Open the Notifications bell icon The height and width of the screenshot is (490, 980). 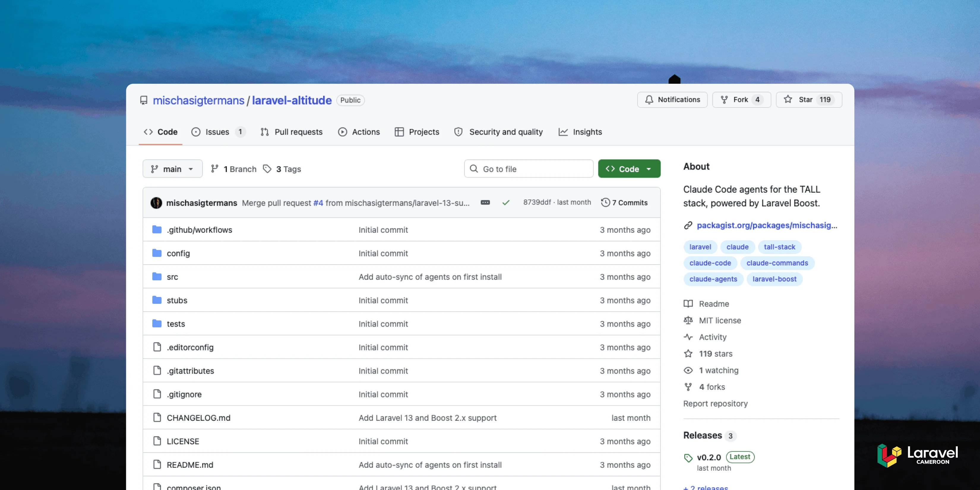(x=649, y=100)
